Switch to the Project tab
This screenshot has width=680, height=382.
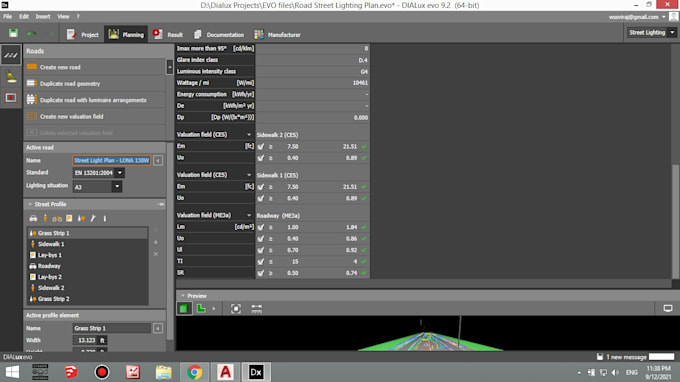83,34
